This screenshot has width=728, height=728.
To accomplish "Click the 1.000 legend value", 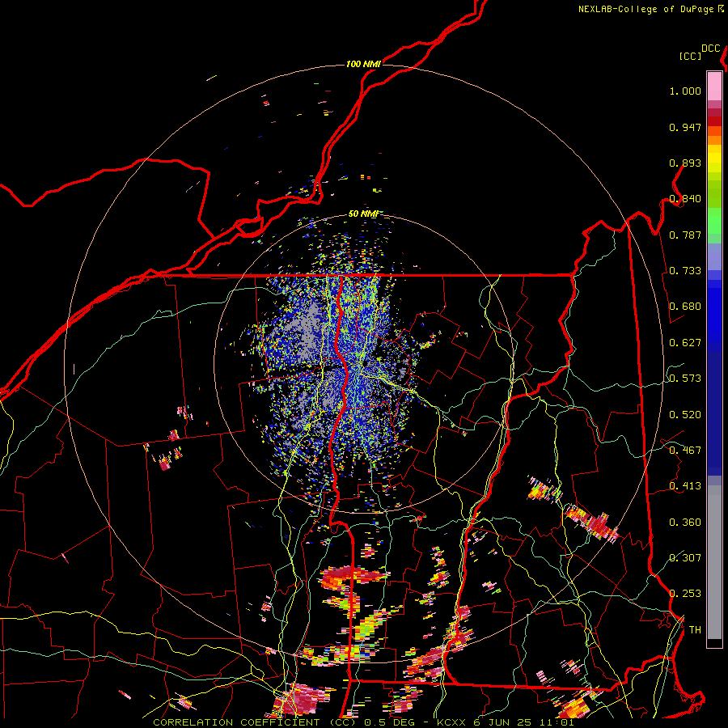I will click(685, 91).
